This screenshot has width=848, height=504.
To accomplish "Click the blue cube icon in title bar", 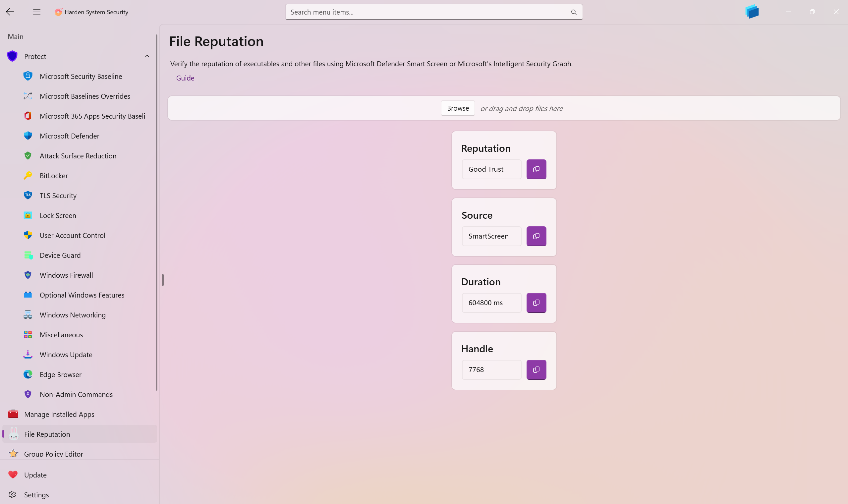I will (752, 12).
